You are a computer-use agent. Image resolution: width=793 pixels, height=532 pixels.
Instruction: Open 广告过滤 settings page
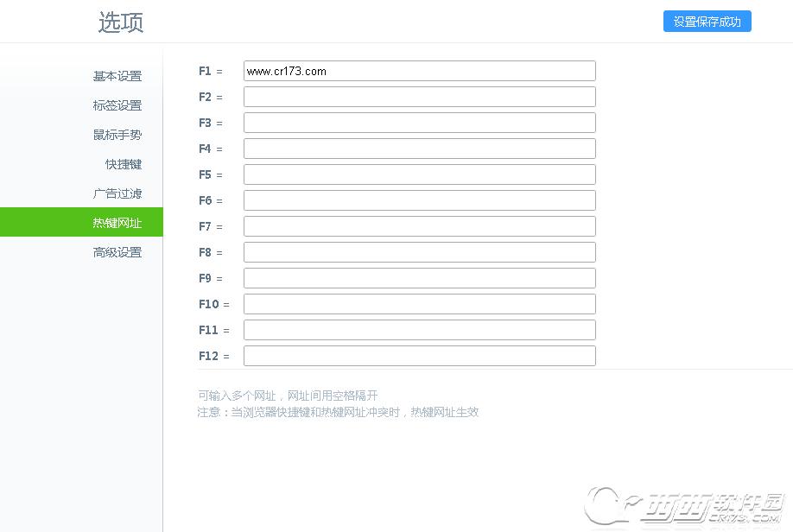117,193
